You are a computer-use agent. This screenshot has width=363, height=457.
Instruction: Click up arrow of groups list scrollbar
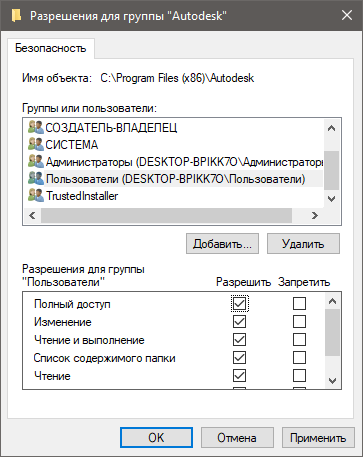coord(331,128)
